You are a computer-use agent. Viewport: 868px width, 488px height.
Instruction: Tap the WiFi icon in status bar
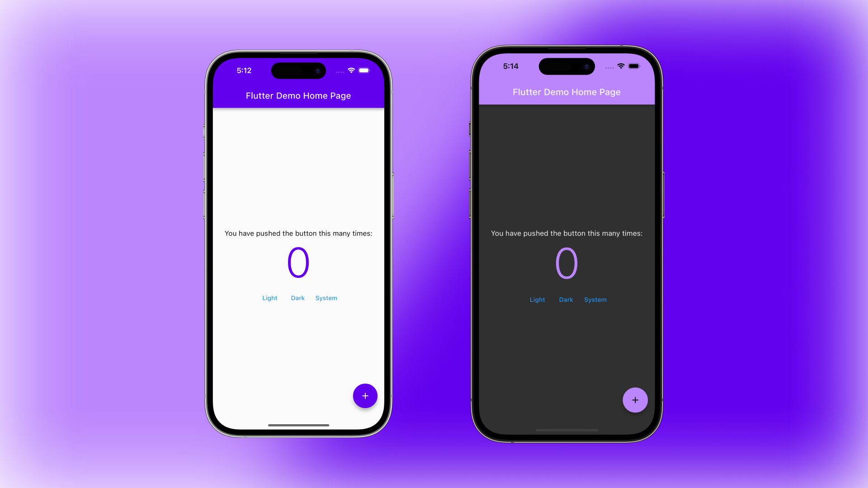351,70
